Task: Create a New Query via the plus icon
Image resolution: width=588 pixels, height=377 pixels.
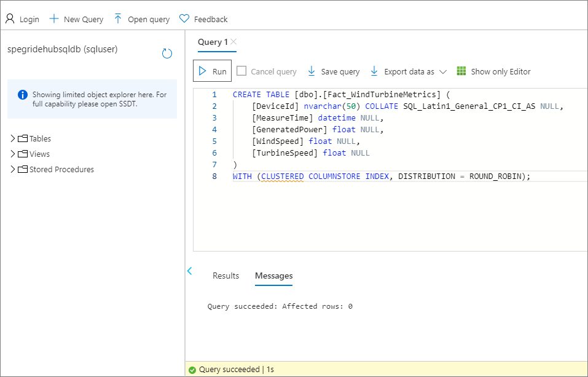Action: (55, 18)
